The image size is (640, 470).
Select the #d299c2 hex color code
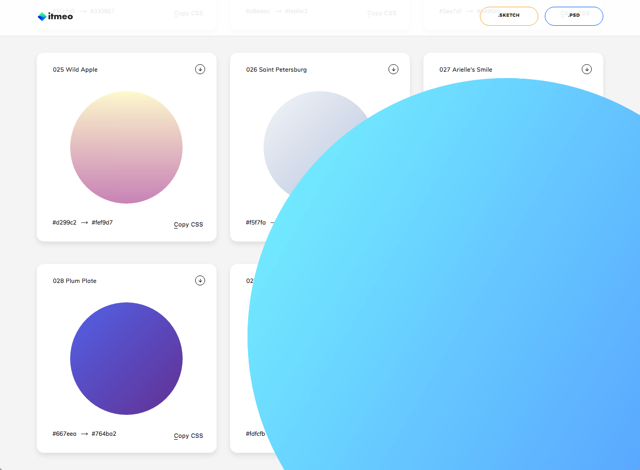(64, 223)
